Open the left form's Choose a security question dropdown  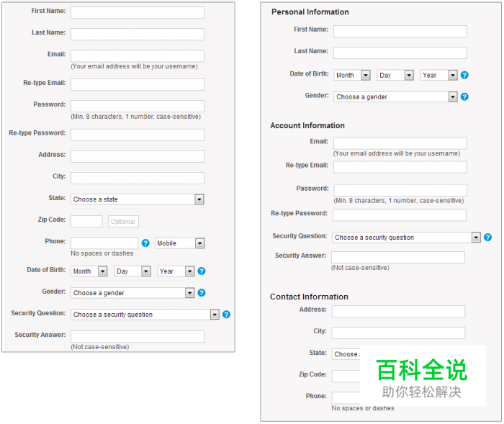[145, 315]
